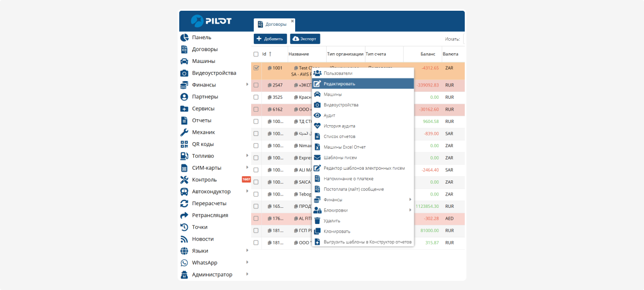This screenshot has height=290, width=644.
Task: Click the trash icon next to Удалить
Action: pyautogui.click(x=317, y=221)
